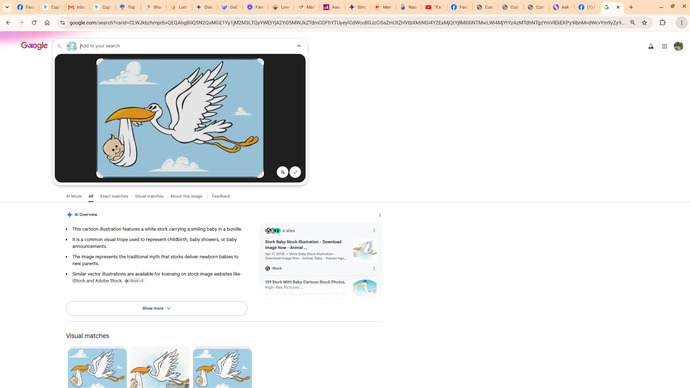The height and width of the screenshot is (388, 690).
Task: Open the Google apps grid
Action: click(x=664, y=46)
